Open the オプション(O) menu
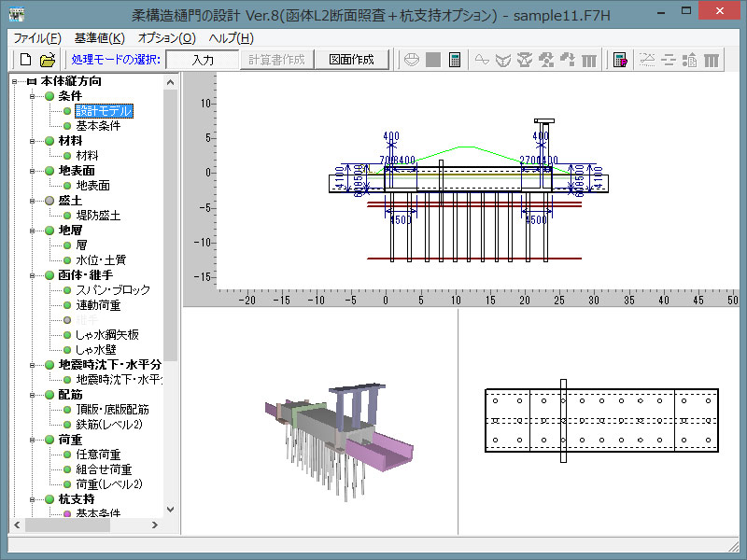The height and width of the screenshot is (560, 747). coord(166,38)
